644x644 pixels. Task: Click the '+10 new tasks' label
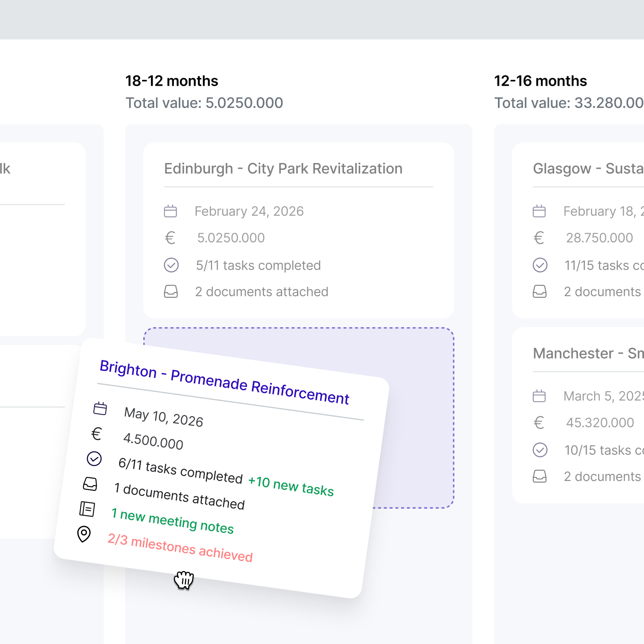click(291, 486)
